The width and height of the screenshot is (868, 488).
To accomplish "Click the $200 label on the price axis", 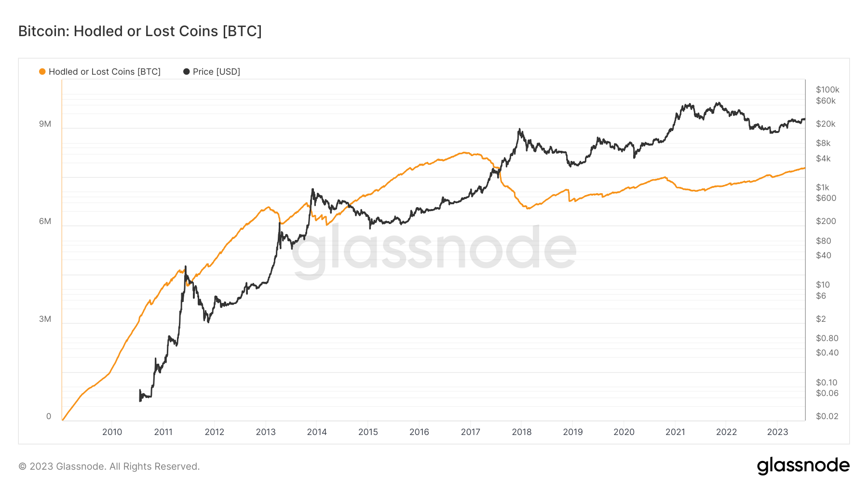I will (826, 222).
